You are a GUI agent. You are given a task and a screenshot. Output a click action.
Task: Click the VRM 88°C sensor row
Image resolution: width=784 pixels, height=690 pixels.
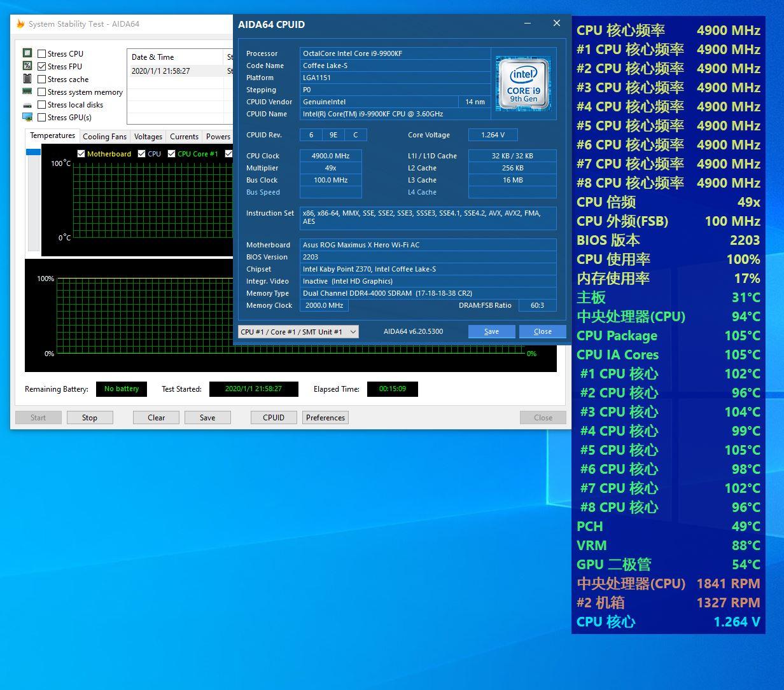668,546
